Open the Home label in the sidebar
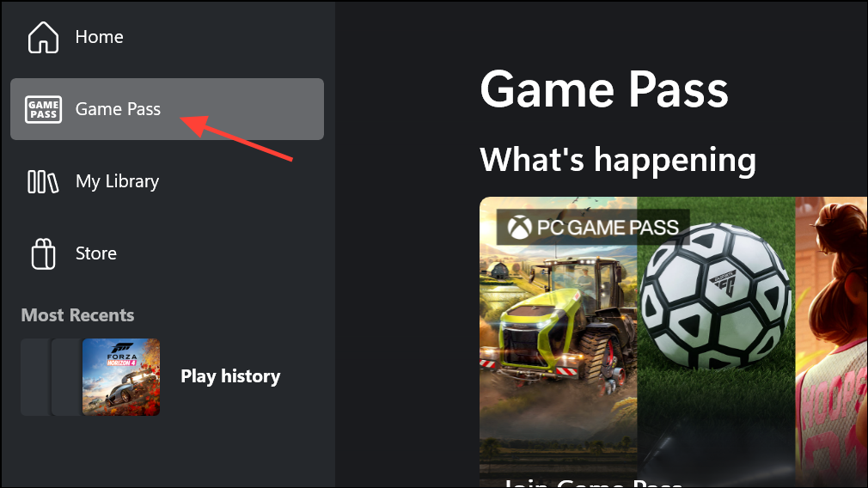 click(x=99, y=37)
